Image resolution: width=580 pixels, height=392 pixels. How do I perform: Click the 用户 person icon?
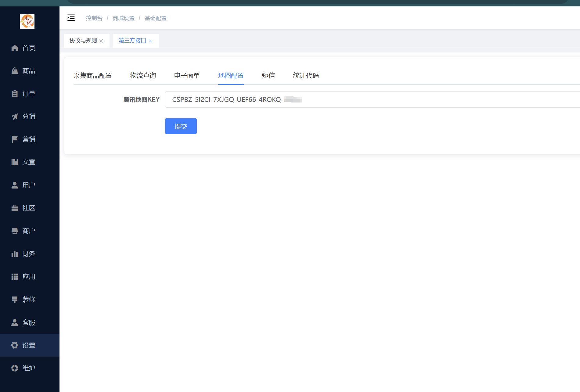point(15,185)
